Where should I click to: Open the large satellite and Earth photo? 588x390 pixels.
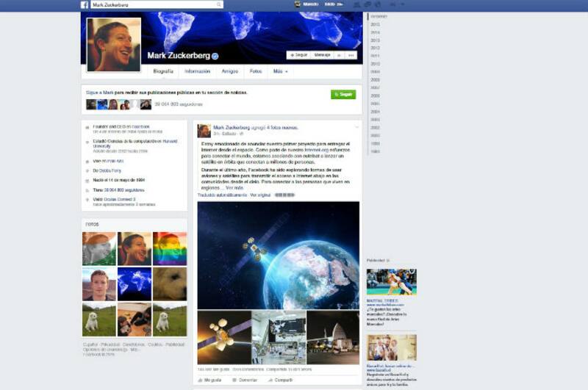[278, 254]
